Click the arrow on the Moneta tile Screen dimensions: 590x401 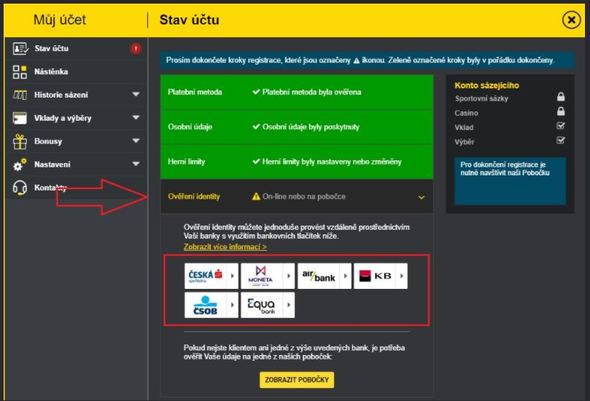point(289,276)
